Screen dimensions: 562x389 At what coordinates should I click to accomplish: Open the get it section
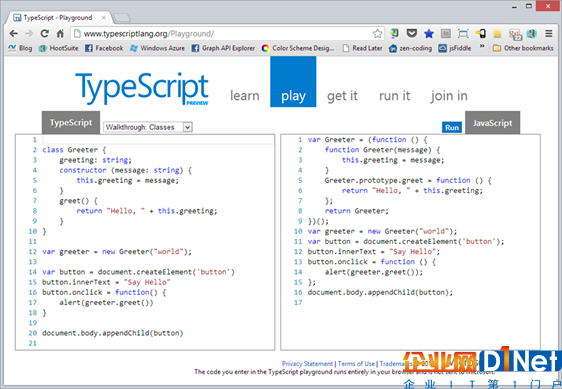(x=342, y=96)
